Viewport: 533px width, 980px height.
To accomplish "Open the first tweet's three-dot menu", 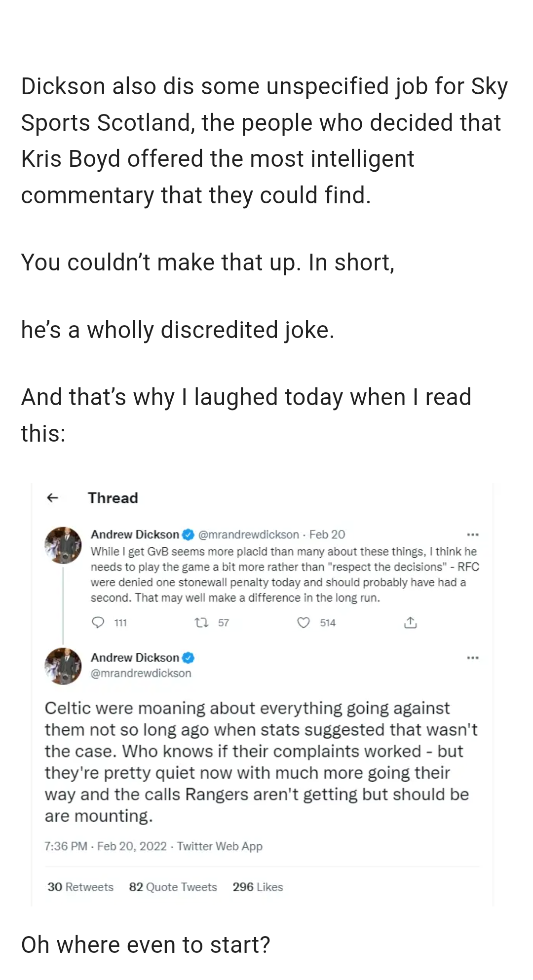I will click(x=472, y=534).
